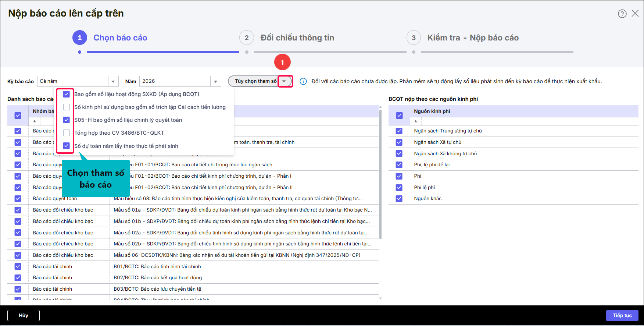This screenshot has height=326, width=644.
Task: Click the report list scroll-down arrow
Action: pyautogui.click(x=380, y=298)
